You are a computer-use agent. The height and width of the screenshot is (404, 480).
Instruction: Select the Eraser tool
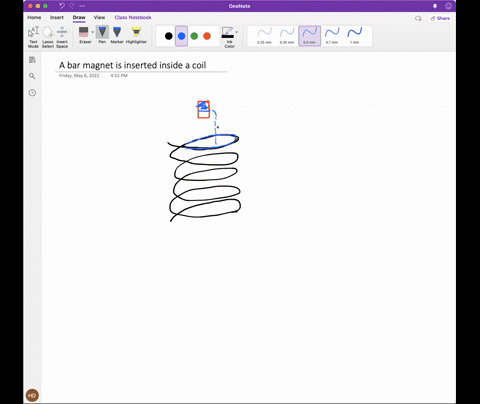(x=84, y=35)
